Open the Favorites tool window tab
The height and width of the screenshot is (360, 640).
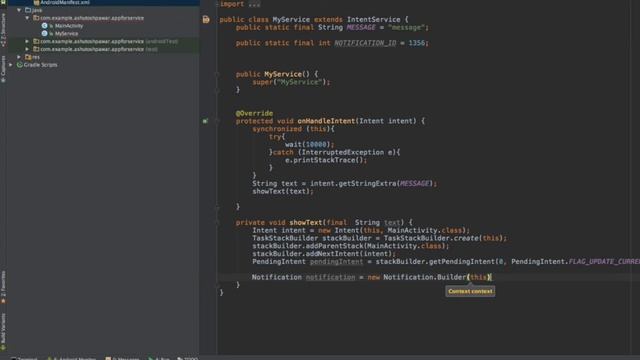pyautogui.click(x=3, y=287)
